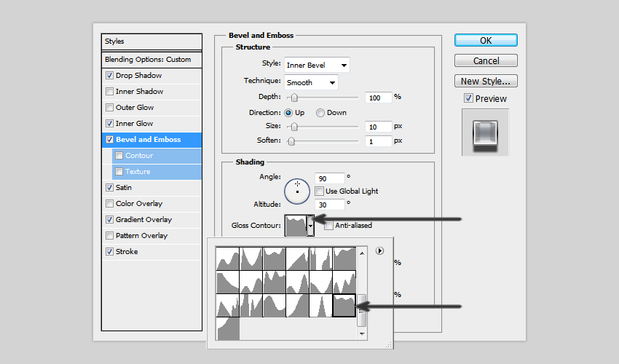619x364 pixels.
Task: Pick the single narrow spike contour preset
Action: click(x=320, y=305)
